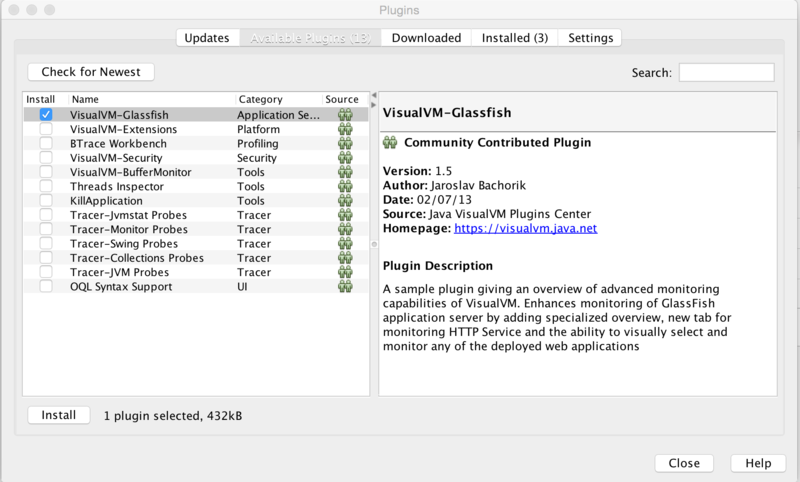Viewport: 800px width, 482px height.
Task: Check the Tracer-Jvmstat Probes install checkbox
Action: coord(46,215)
